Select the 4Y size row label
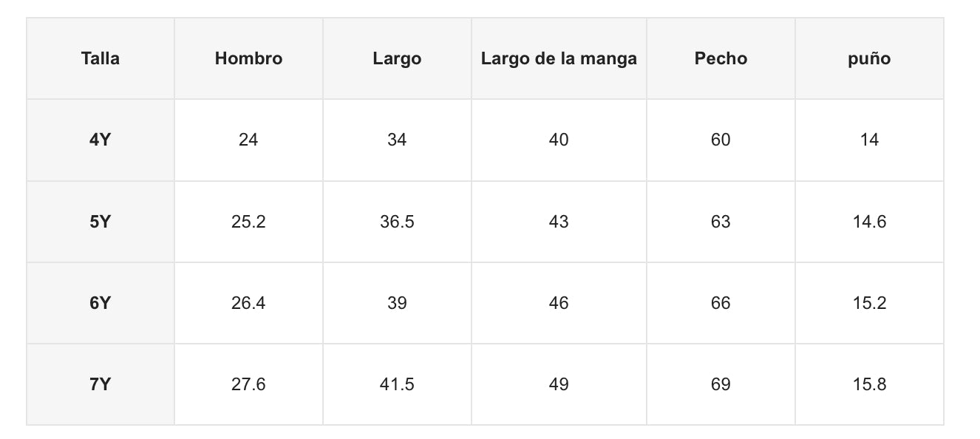 point(101,140)
